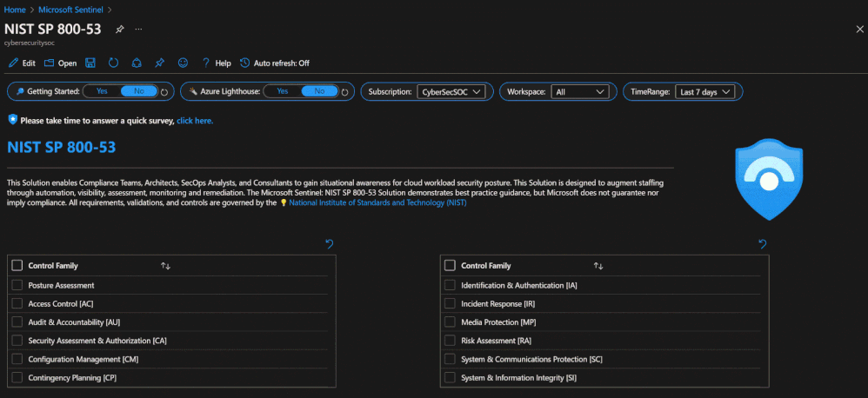868x398 pixels.
Task: Click the Auto refresh clock icon
Action: (x=244, y=63)
